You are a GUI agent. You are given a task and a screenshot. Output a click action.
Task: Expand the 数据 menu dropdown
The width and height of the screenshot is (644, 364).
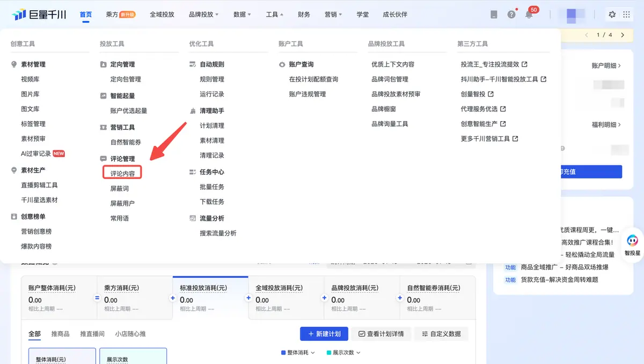242,14
